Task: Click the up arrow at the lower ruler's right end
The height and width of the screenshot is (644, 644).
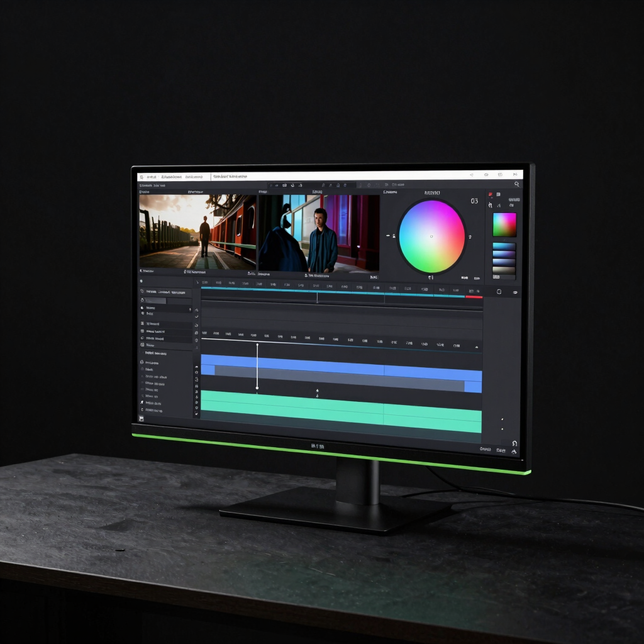Action: point(477,347)
